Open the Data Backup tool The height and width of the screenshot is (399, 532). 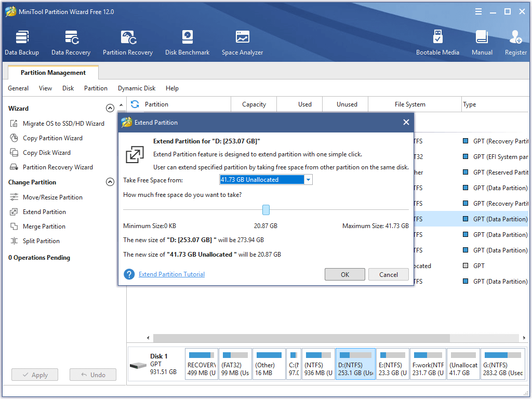[x=22, y=43]
